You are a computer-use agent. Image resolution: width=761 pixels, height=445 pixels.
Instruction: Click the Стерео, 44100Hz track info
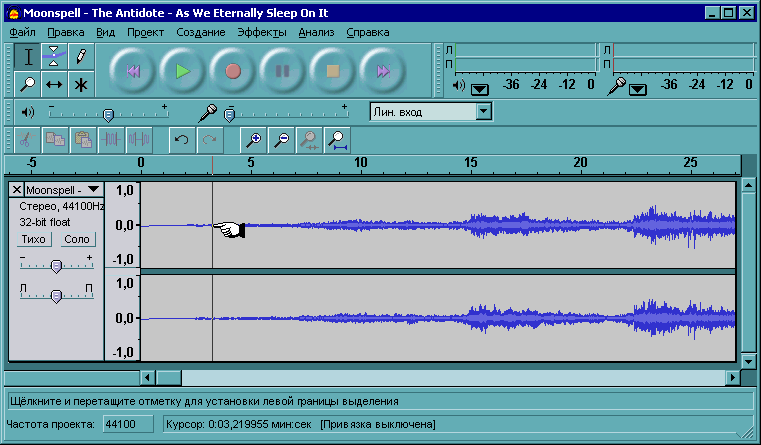coord(61,206)
